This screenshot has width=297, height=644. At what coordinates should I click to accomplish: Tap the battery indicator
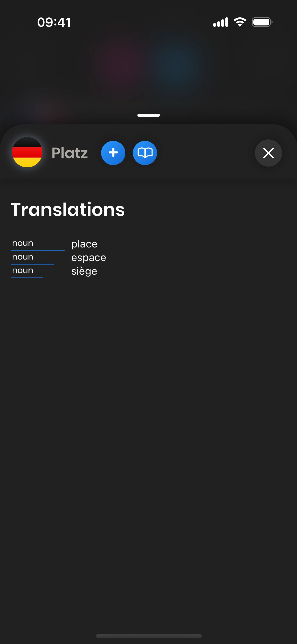tap(262, 22)
